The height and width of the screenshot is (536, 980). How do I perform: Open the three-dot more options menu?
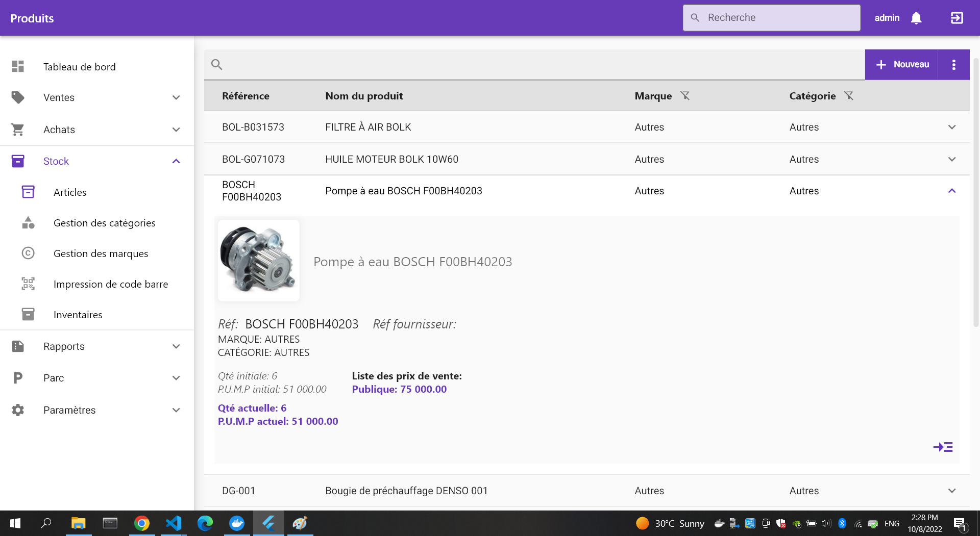pos(953,65)
